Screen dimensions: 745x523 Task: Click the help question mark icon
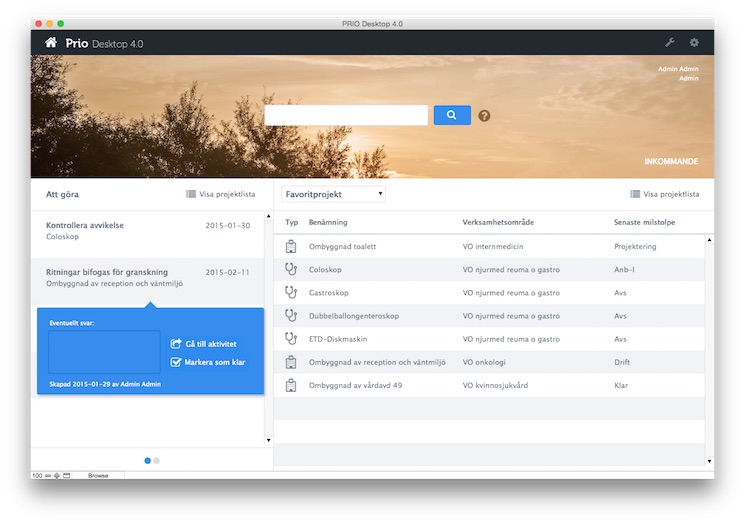(x=485, y=116)
